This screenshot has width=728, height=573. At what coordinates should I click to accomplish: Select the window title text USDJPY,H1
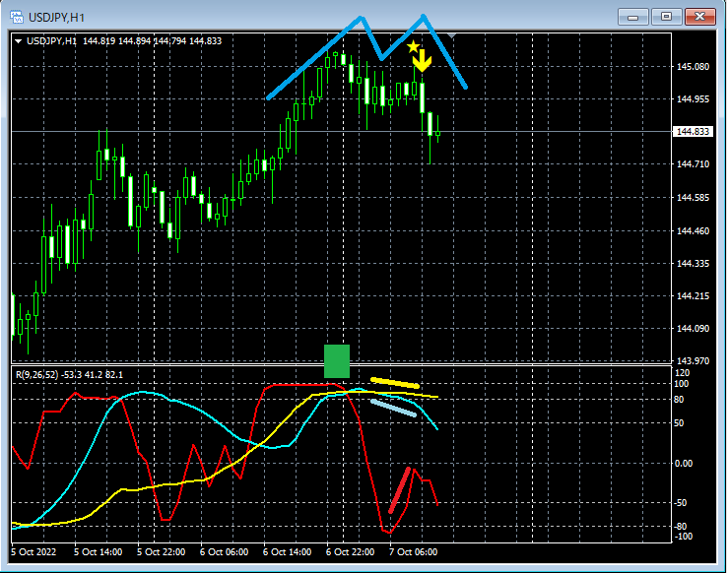point(56,18)
